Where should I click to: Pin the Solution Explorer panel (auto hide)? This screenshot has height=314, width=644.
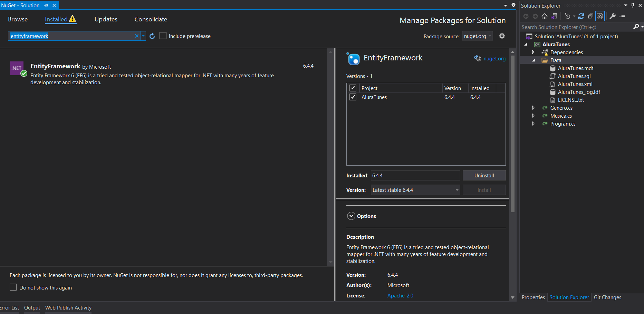(633, 6)
